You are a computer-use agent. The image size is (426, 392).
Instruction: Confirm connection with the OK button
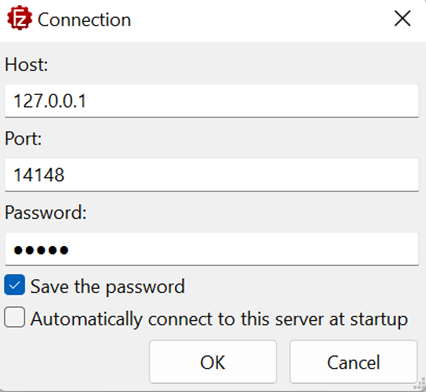[x=213, y=362]
